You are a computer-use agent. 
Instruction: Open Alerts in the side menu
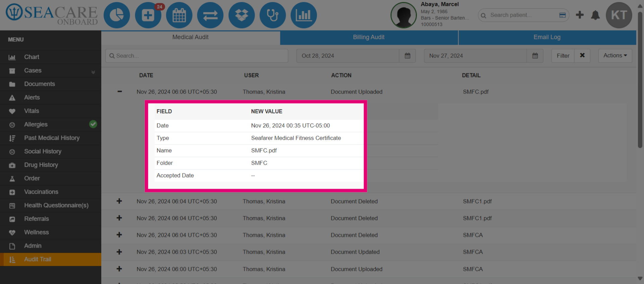point(51,97)
